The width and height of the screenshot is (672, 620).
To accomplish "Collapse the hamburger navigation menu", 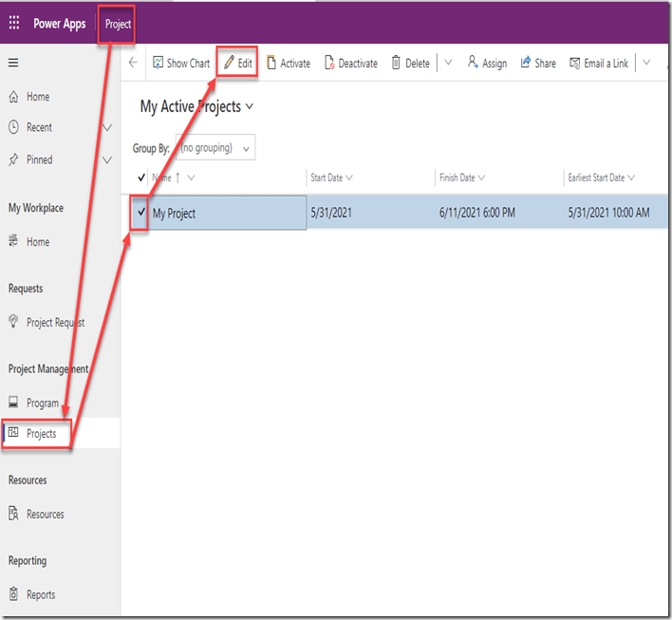I will pyautogui.click(x=13, y=63).
